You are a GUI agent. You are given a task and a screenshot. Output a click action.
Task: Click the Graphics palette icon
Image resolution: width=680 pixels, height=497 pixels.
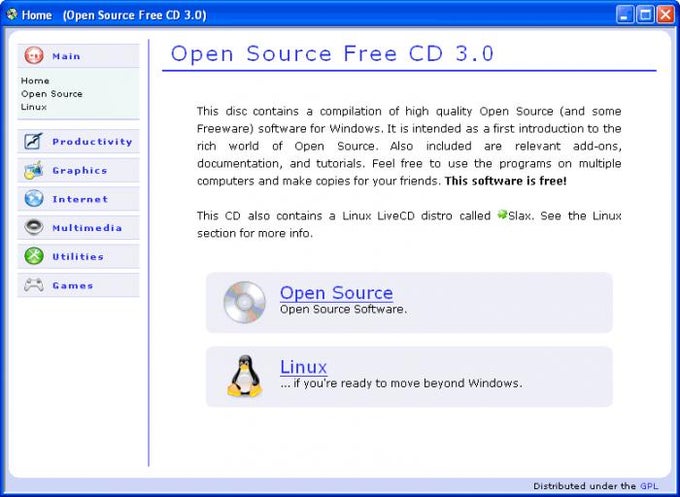pos(33,170)
